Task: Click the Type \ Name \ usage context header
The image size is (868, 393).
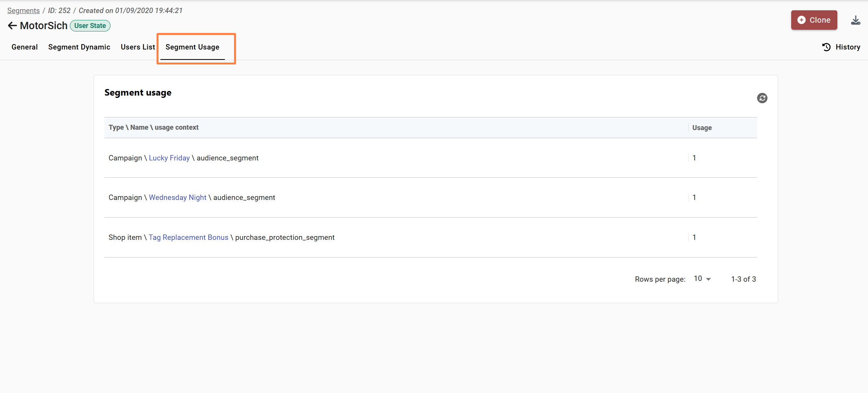Action: 153,127
